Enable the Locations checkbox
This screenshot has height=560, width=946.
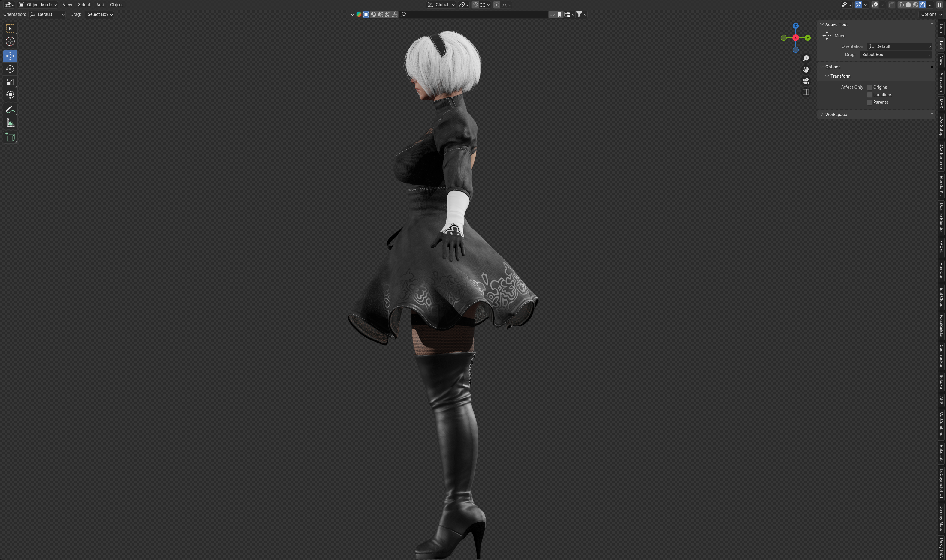(869, 95)
